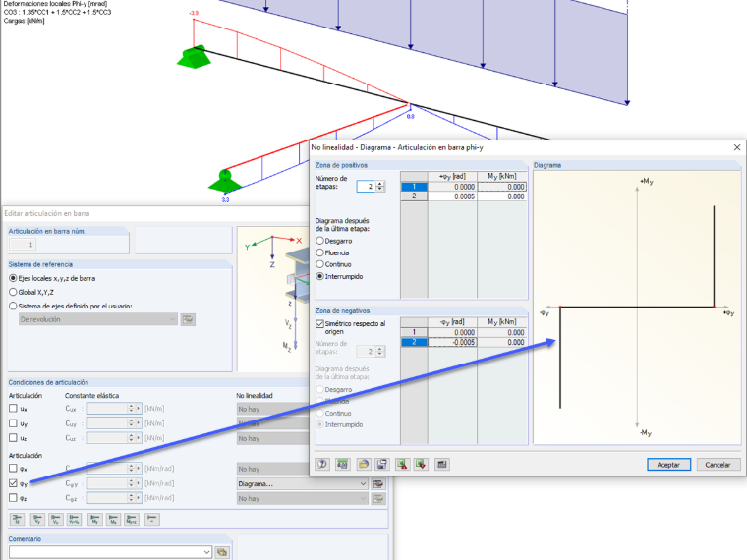Select the Mz moment hinge preset icon

tap(113, 519)
